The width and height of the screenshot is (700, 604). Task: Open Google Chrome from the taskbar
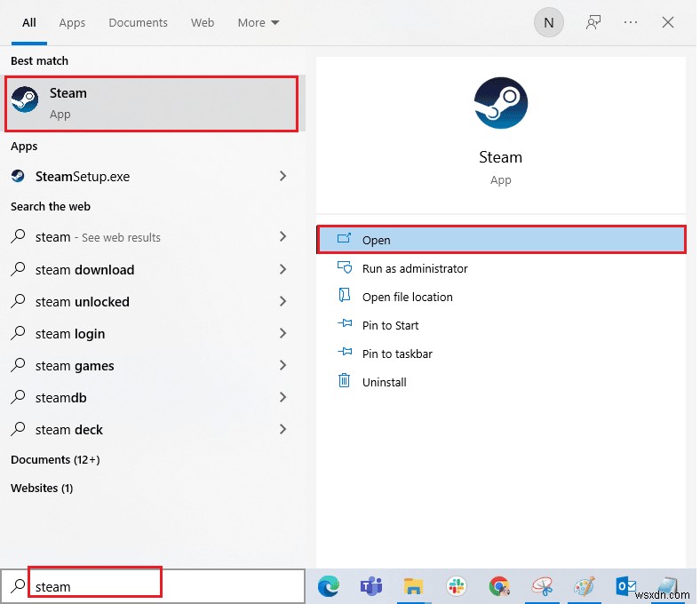499,585
